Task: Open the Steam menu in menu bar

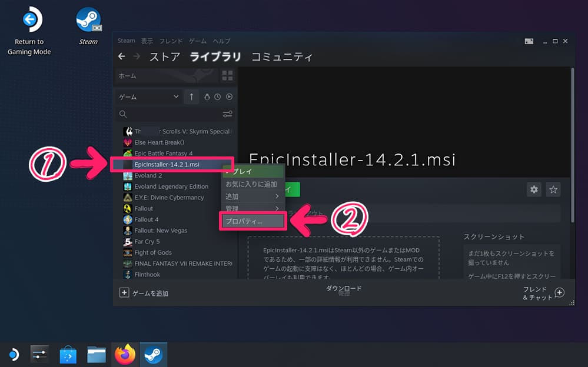Action: tap(126, 41)
